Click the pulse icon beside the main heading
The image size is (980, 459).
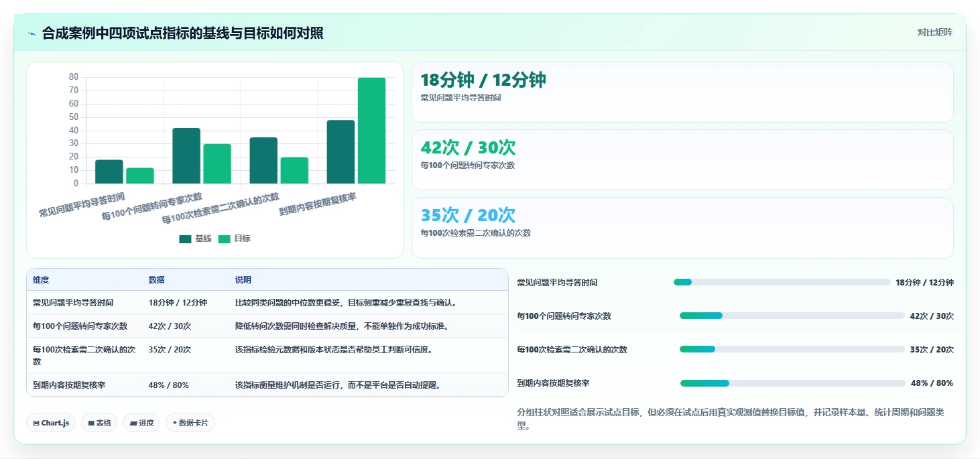pos(32,34)
